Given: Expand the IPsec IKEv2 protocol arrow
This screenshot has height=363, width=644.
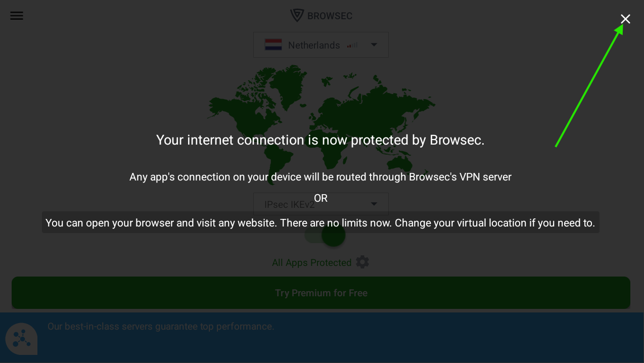Looking at the screenshot, I should pyautogui.click(x=374, y=204).
